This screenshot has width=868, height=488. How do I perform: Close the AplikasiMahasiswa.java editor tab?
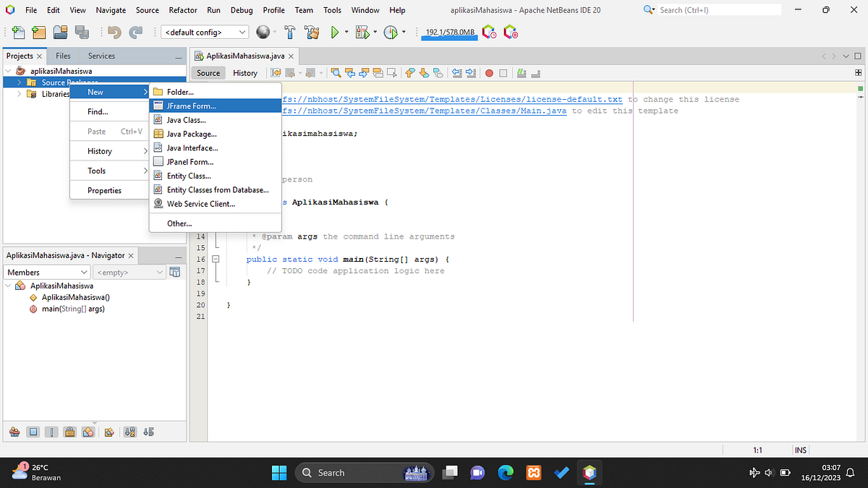tap(291, 56)
